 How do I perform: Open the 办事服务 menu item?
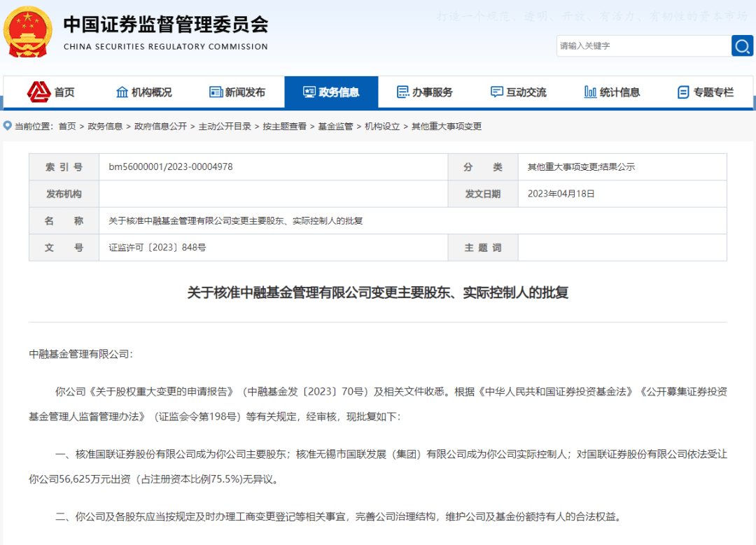point(432,92)
